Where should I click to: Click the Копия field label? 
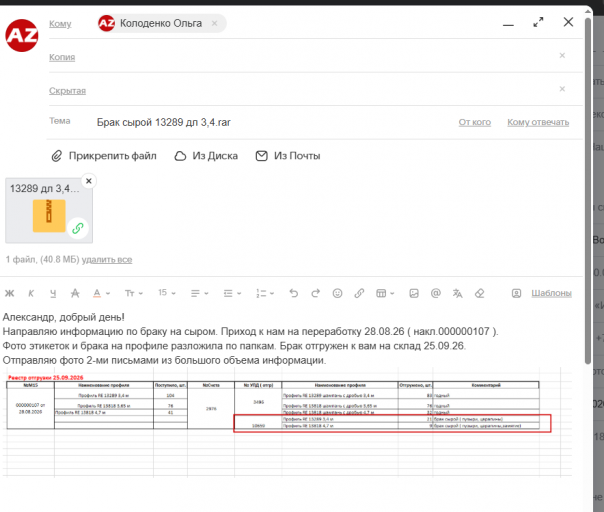pos(62,57)
